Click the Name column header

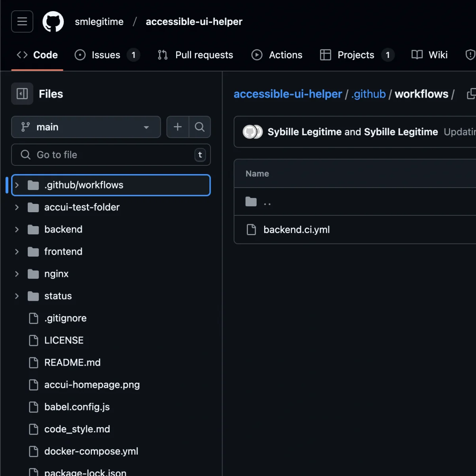tap(257, 173)
